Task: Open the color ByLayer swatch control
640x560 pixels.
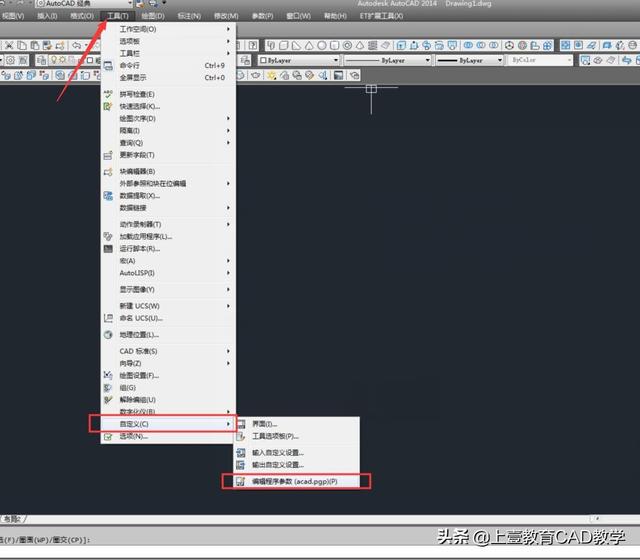Action: pos(299,60)
